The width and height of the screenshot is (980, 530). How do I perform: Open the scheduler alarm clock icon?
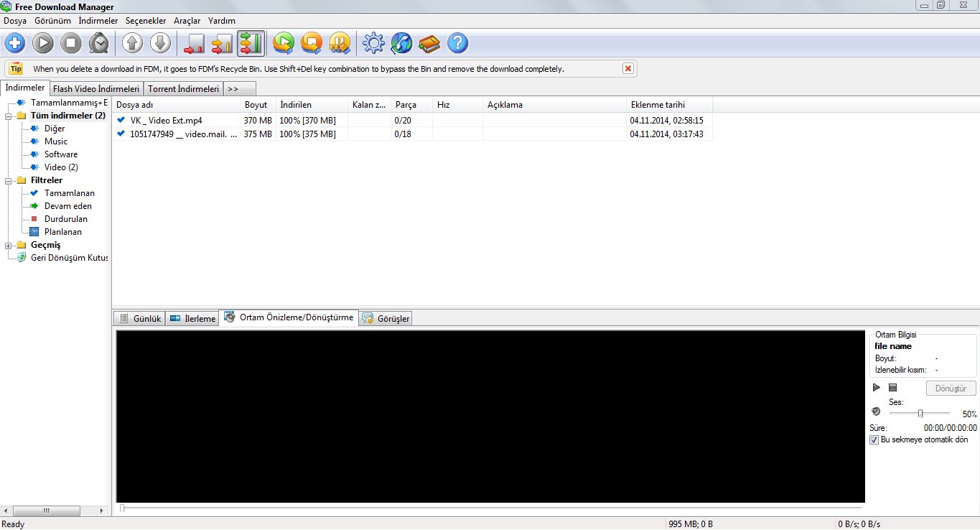tap(99, 43)
